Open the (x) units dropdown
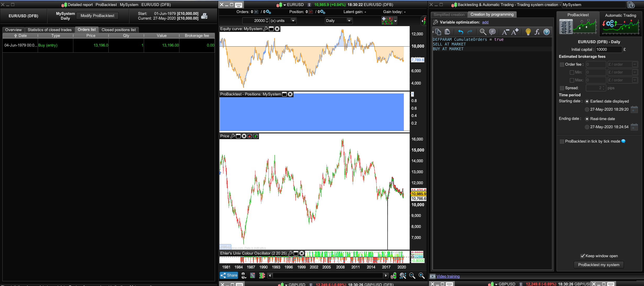Image resolution: width=644 pixels, height=286 pixels. [293, 21]
